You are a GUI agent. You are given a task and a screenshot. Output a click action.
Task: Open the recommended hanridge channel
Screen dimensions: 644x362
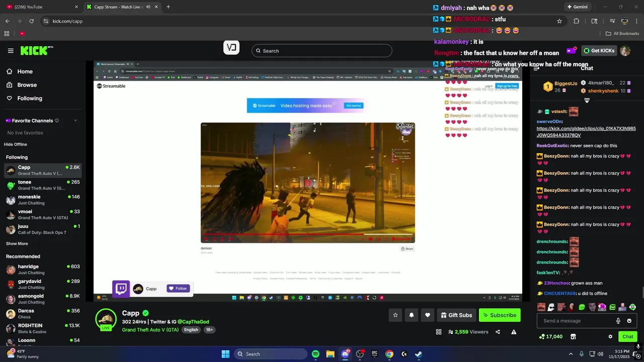(x=43, y=269)
